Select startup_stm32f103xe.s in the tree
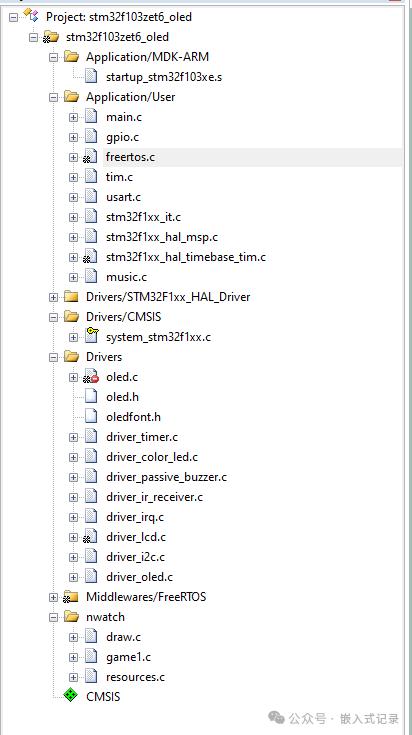Image resolution: width=412 pixels, height=735 pixels. (x=164, y=77)
